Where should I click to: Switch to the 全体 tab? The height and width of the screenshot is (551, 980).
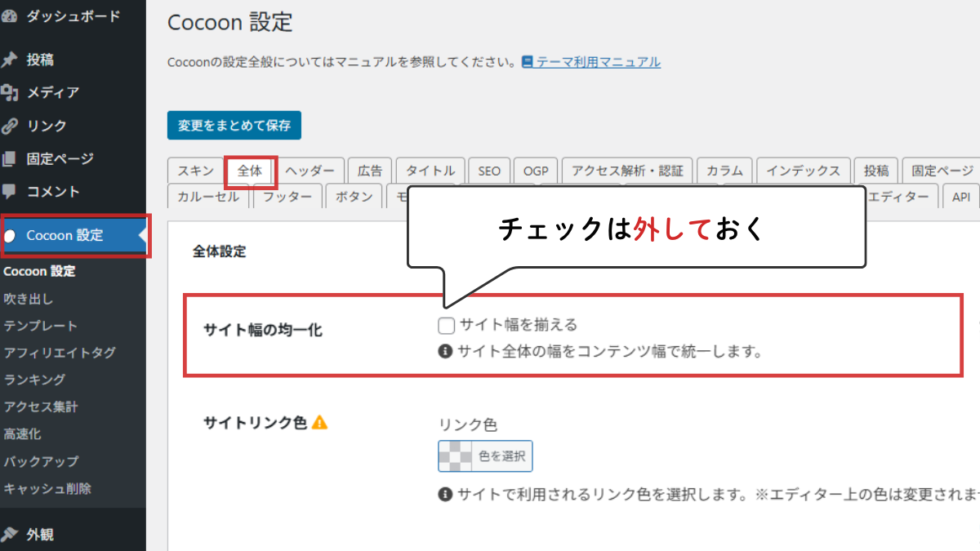click(x=250, y=171)
